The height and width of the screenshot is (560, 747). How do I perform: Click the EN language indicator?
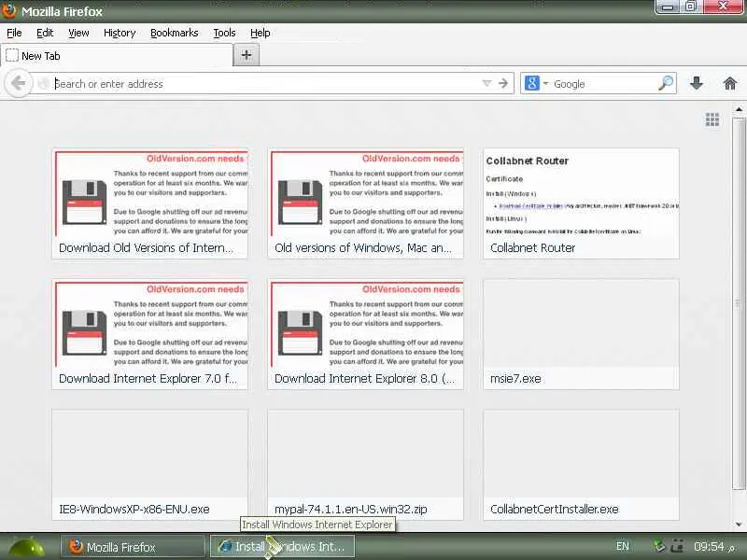pos(622,546)
